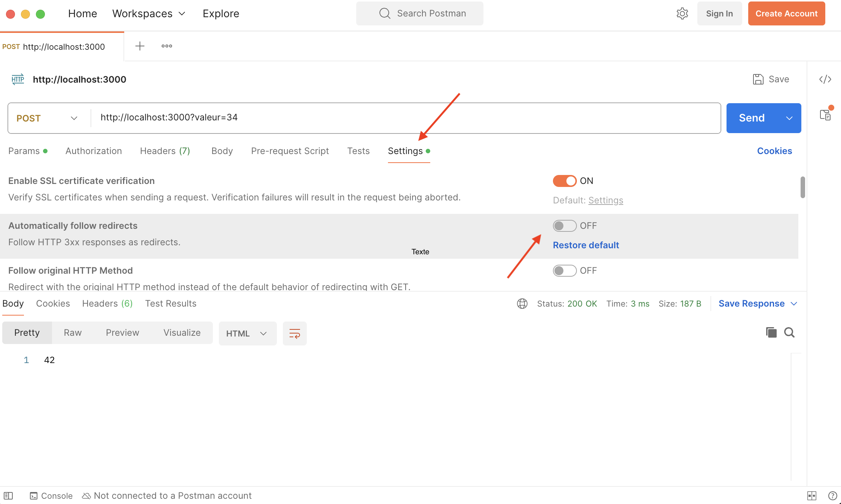Viewport: 841px width, 504px height.
Task: Open the HTML response format dropdown
Action: (247, 333)
